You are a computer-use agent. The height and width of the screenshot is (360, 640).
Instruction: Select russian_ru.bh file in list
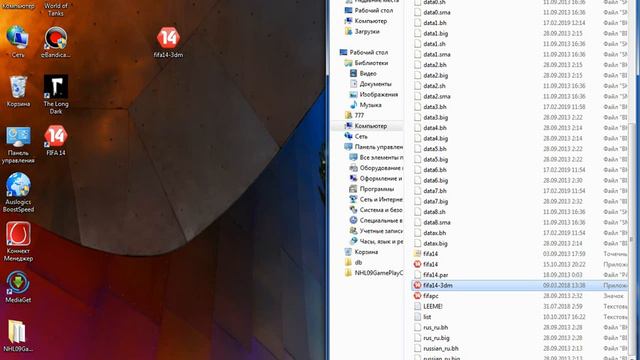(520, 349)
